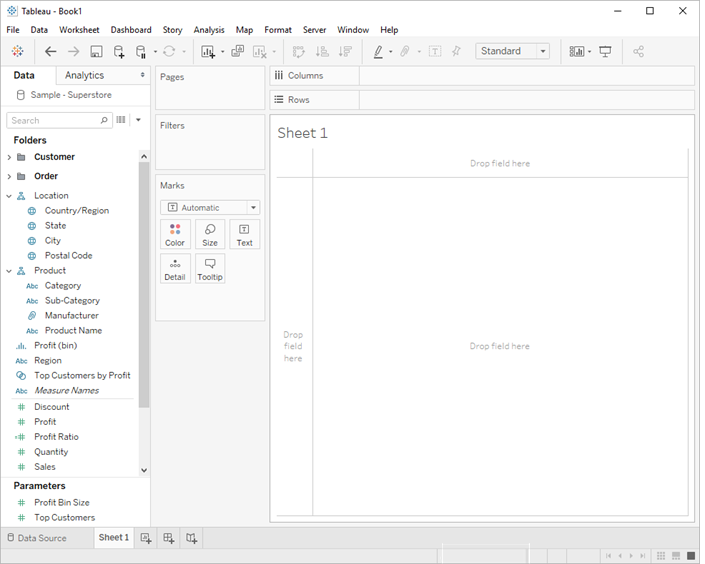Click the Show Tabs icon in status bar
This screenshot has height=564, width=705.
[691, 556]
